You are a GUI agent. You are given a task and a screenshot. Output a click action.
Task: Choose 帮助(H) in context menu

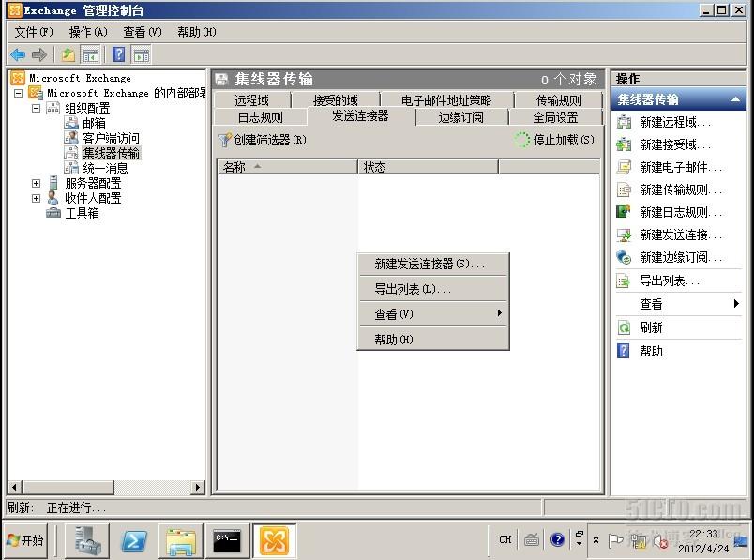[433, 340]
